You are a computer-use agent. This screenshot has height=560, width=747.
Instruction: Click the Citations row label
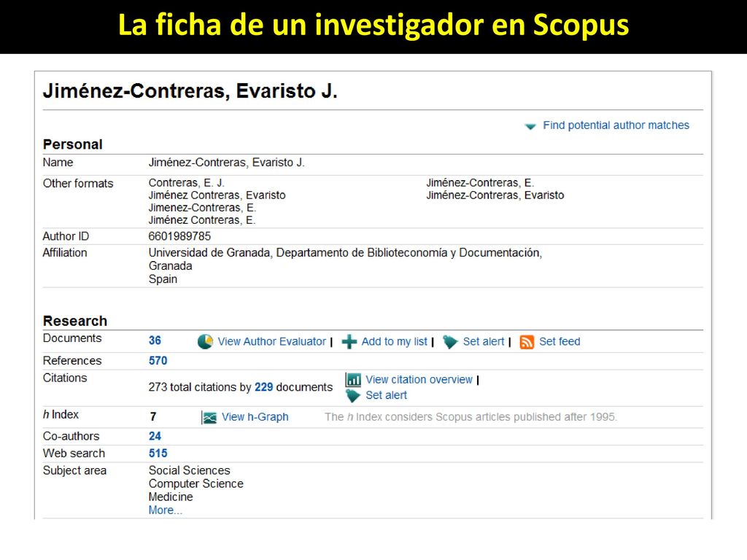65,378
